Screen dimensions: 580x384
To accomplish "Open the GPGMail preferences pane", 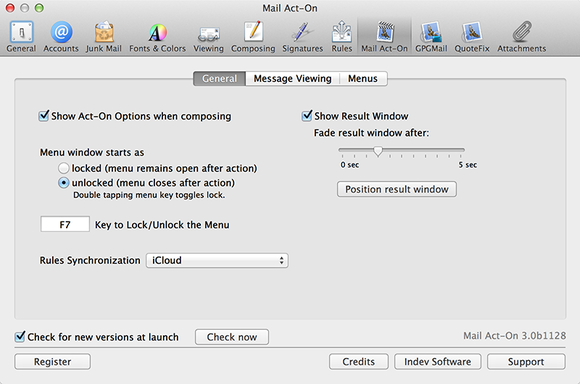I will pos(431,36).
